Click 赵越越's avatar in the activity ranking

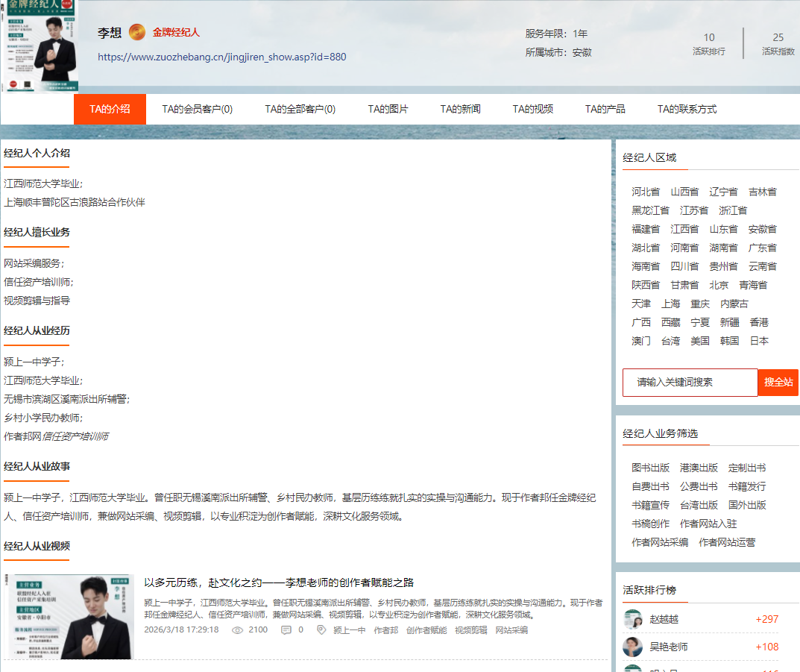[x=632, y=619]
